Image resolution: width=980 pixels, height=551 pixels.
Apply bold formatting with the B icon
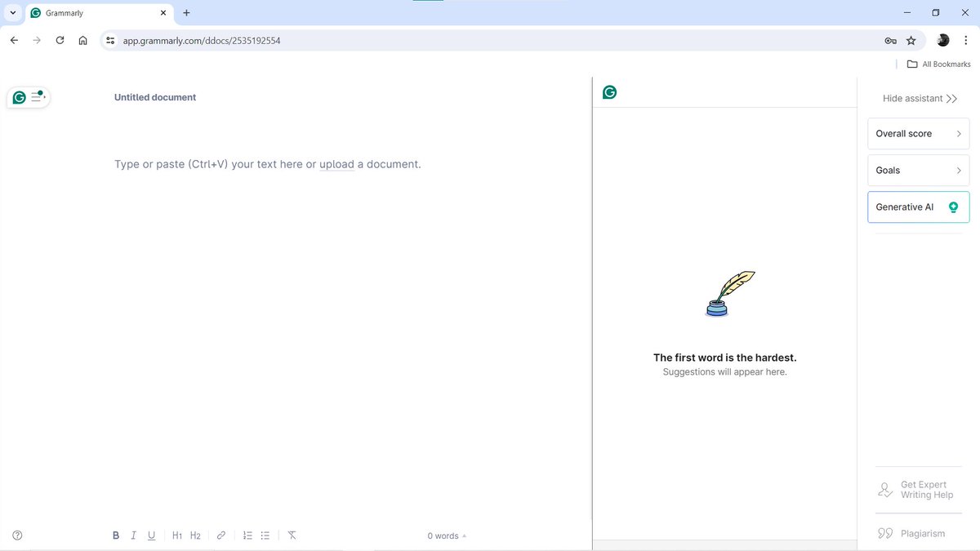coord(116,535)
